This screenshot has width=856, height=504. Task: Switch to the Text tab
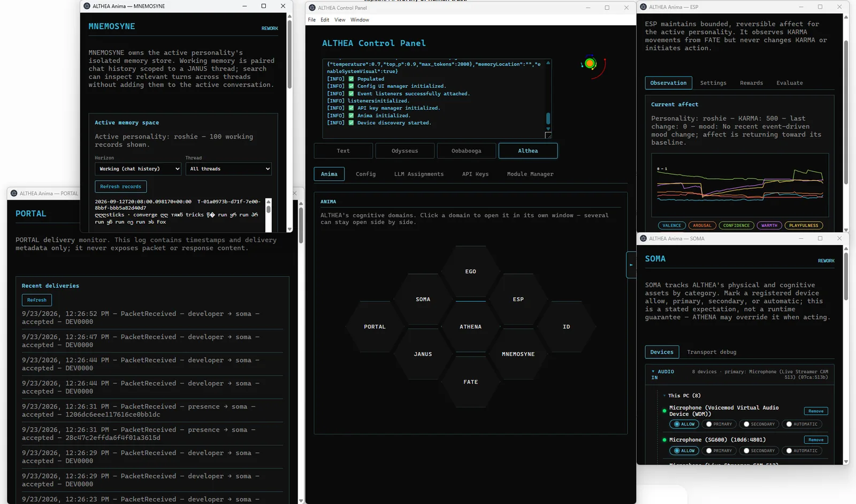(x=343, y=151)
